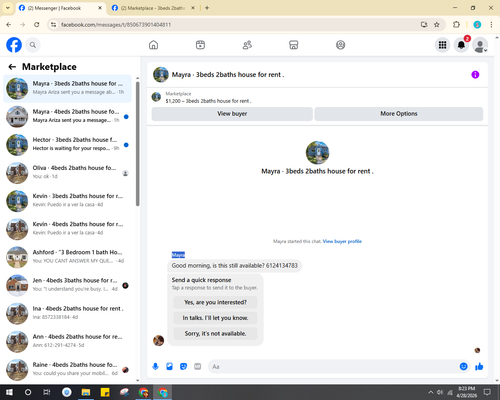Open the Facebook search magnifier
This screenshot has width=500, height=400.
pyautogui.click(x=33, y=45)
